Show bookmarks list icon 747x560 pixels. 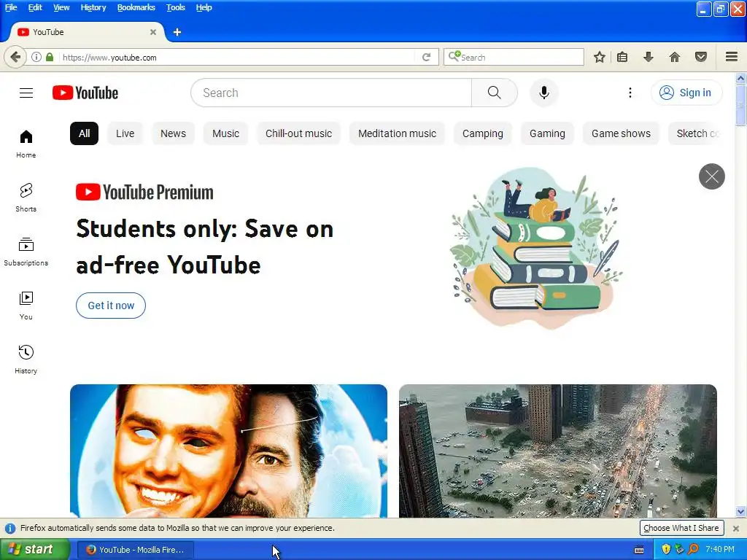click(x=622, y=57)
